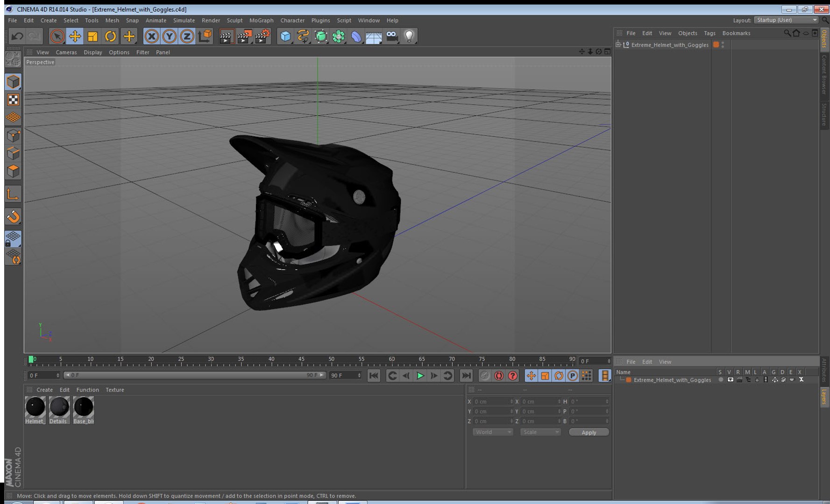Open the Layout dropdown
Viewport: 830px width, 504px height.
[x=786, y=20]
